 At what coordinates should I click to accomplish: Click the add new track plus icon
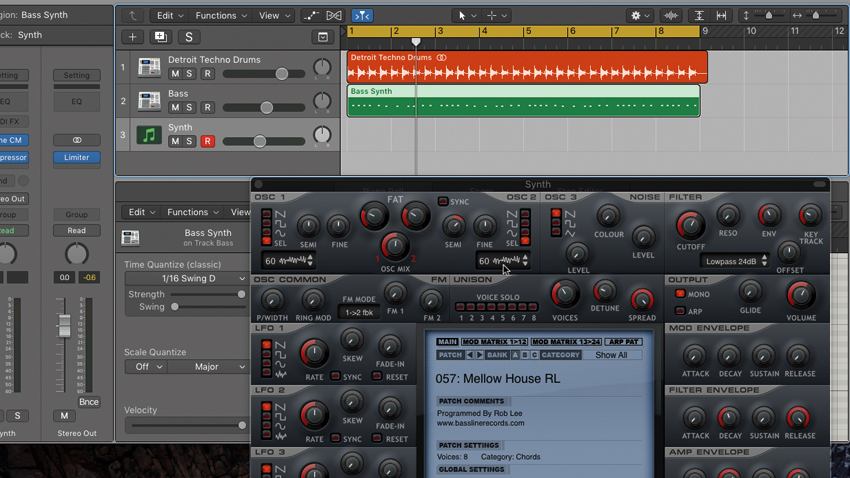[x=132, y=37]
